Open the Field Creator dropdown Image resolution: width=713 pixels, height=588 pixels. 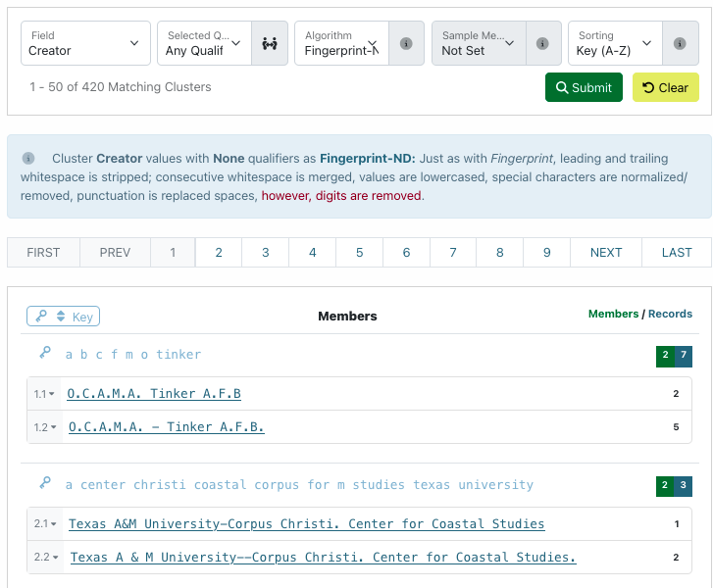[x=85, y=43]
